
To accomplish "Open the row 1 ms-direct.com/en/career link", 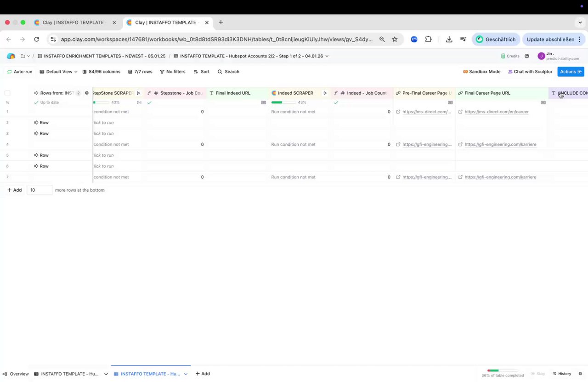I will click(497, 112).
